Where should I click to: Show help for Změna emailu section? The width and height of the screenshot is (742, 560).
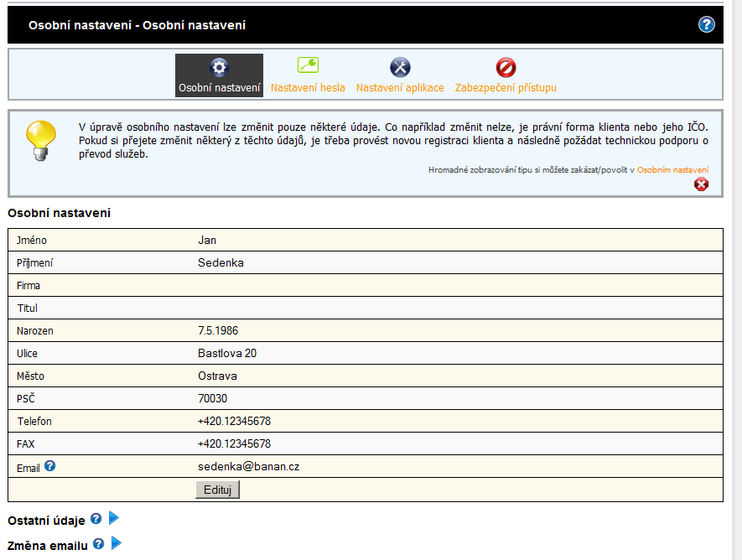[99, 544]
